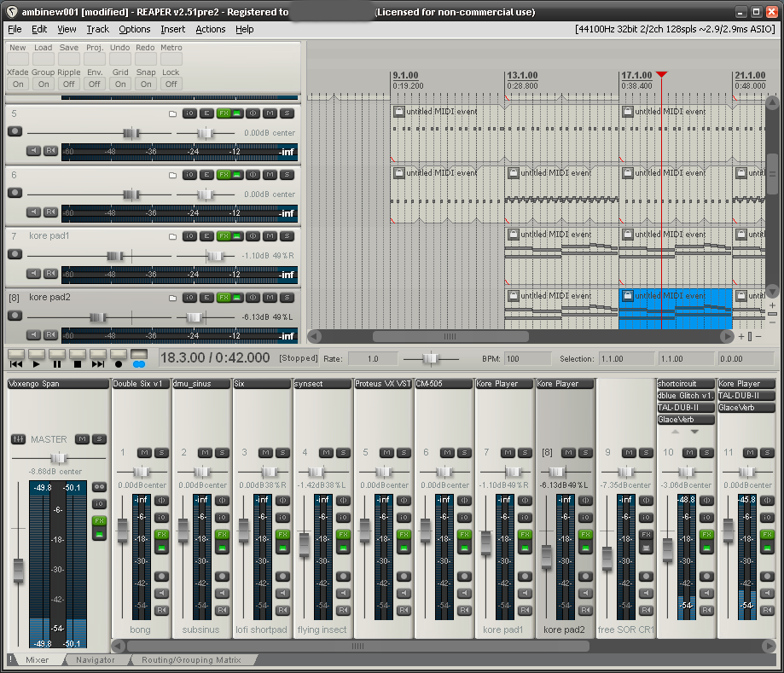Open the Options menu

tap(135, 29)
